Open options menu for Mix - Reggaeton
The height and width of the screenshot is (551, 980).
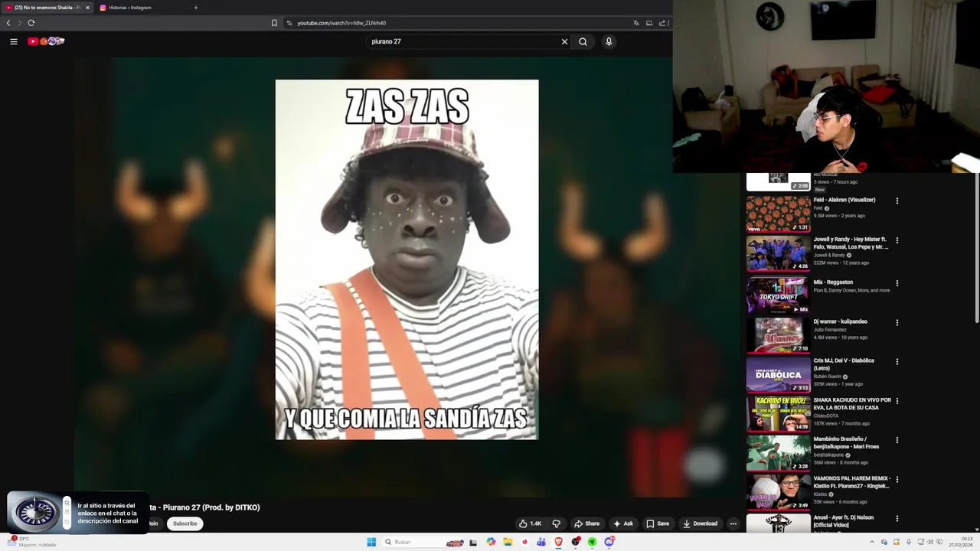897,283
